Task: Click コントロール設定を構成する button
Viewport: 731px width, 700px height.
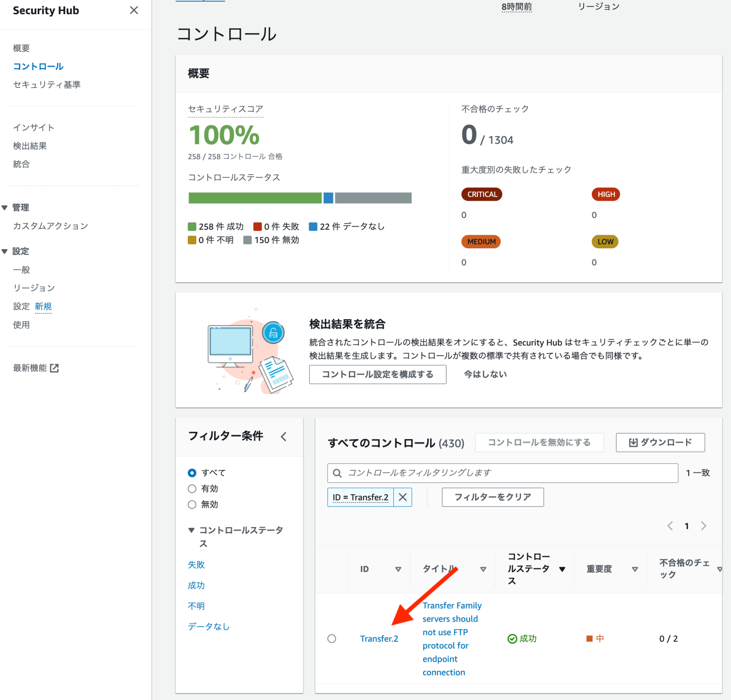Action: (378, 374)
